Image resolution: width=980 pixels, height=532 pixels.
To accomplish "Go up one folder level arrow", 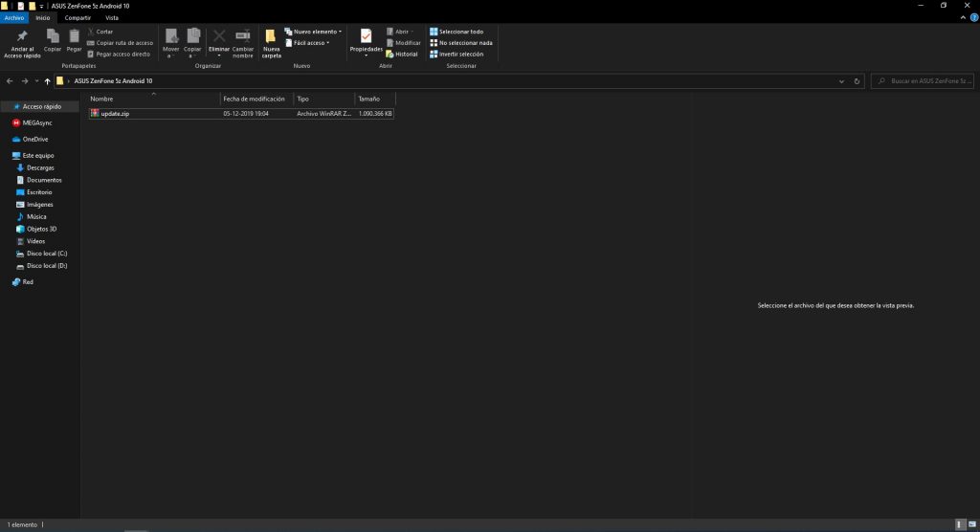I will tap(47, 81).
